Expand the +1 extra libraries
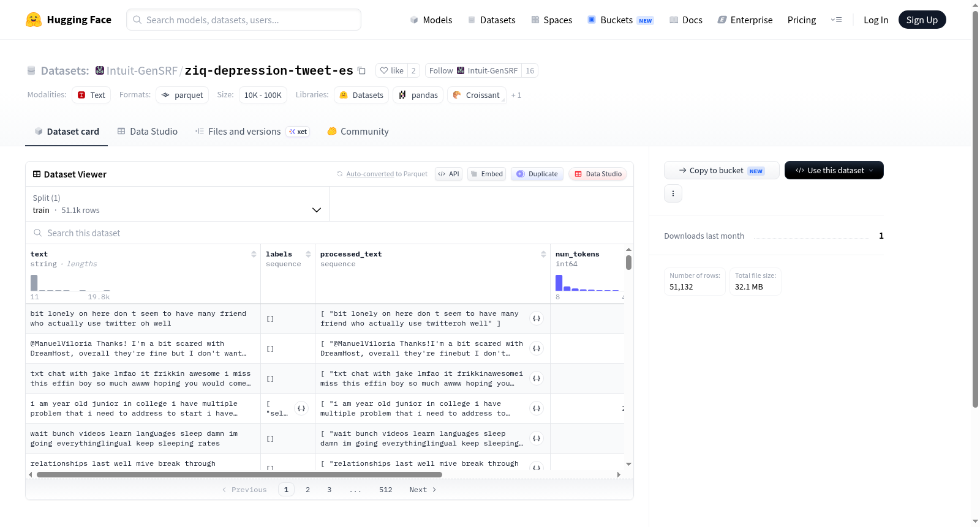This screenshot has width=980, height=527. click(516, 95)
